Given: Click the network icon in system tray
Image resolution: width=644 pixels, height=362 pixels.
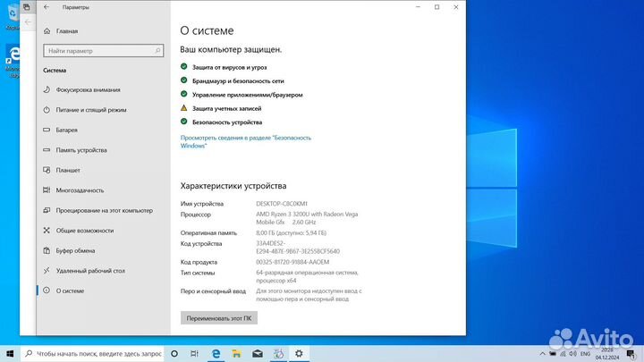Looking at the screenshot, I should 563,354.
